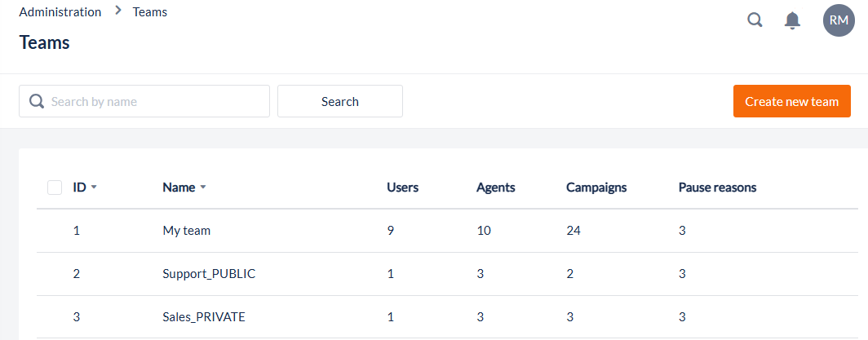868x340 pixels.
Task: Click the Pause reasons column header
Action: point(717,188)
